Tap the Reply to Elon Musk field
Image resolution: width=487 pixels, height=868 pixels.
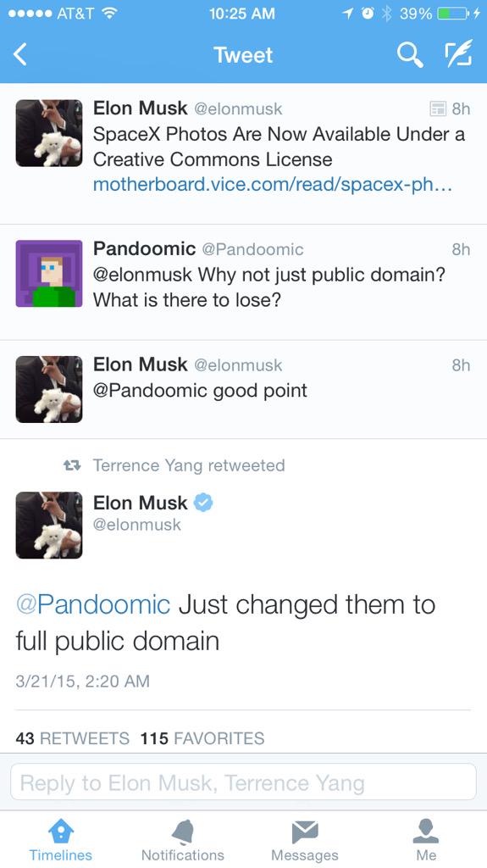coord(244,782)
